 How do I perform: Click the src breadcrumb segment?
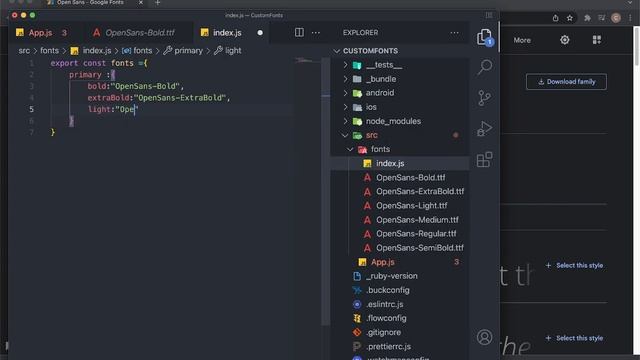coord(24,51)
